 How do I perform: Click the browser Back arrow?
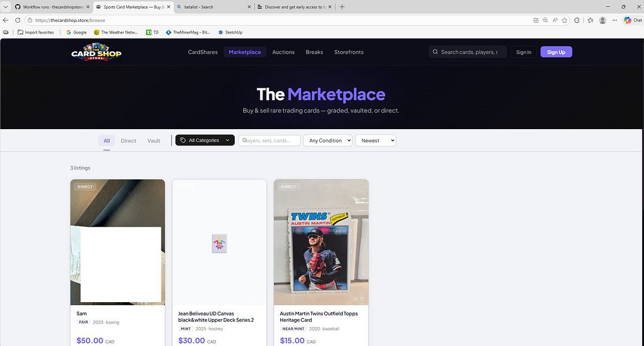pos(5,20)
